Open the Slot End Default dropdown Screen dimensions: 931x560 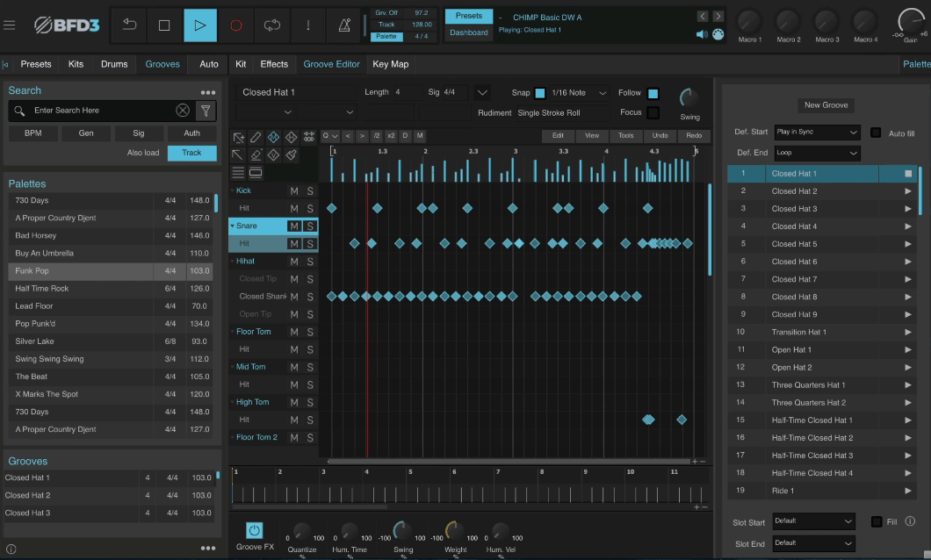point(812,543)
